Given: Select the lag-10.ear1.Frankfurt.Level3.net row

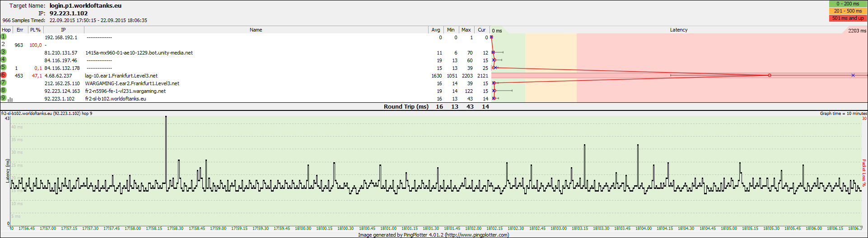Looking at the screenshot, I should coord(121,76).
